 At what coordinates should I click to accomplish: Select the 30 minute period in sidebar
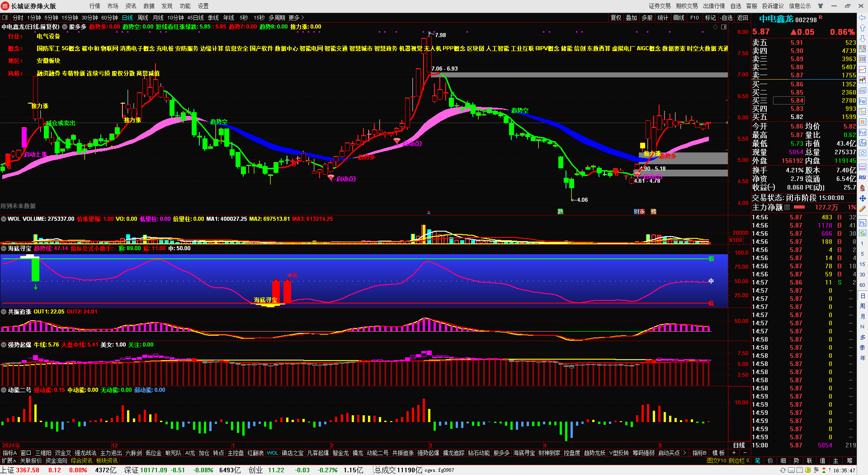click(x=863, y=275)
